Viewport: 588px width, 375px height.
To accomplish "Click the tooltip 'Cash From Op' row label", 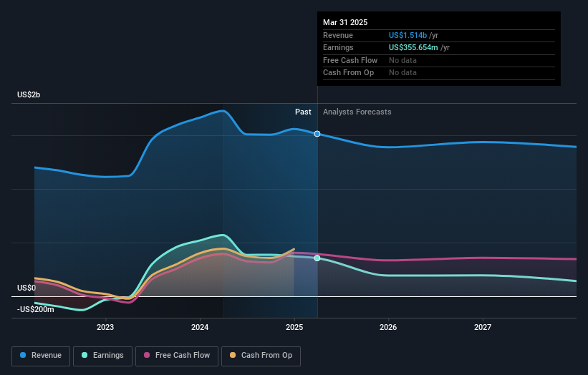I will 348,73.
